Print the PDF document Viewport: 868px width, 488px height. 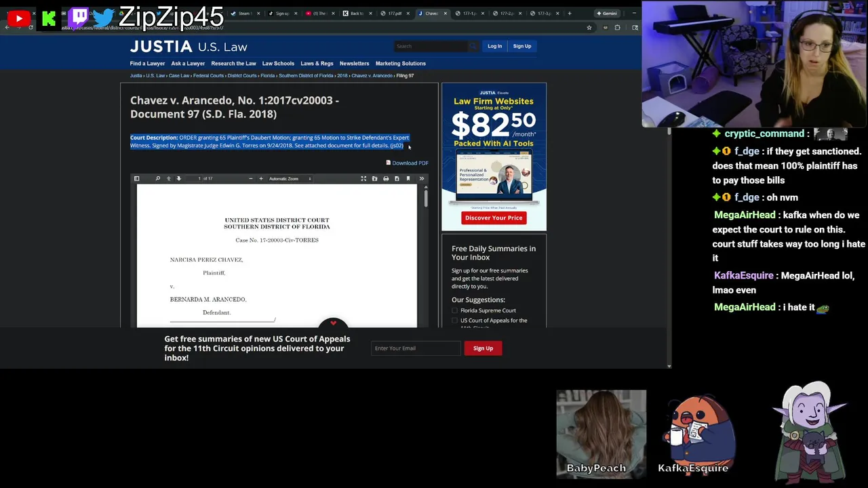[x=386, y=179]
